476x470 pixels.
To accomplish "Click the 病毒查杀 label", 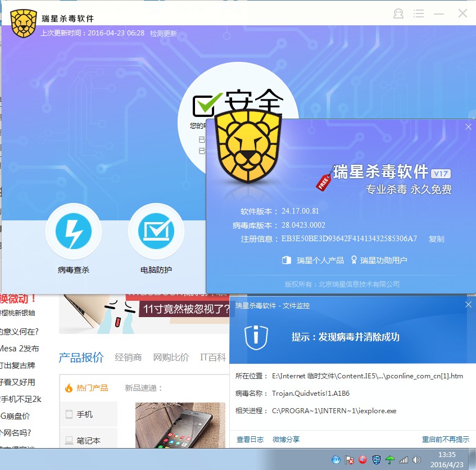I will [74, 270].
